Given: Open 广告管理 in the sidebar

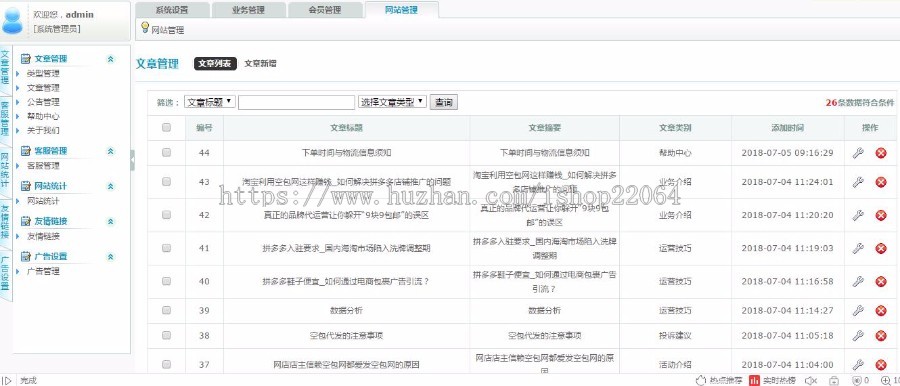Looking at the screenshot, I should click(x=43, y=271).
